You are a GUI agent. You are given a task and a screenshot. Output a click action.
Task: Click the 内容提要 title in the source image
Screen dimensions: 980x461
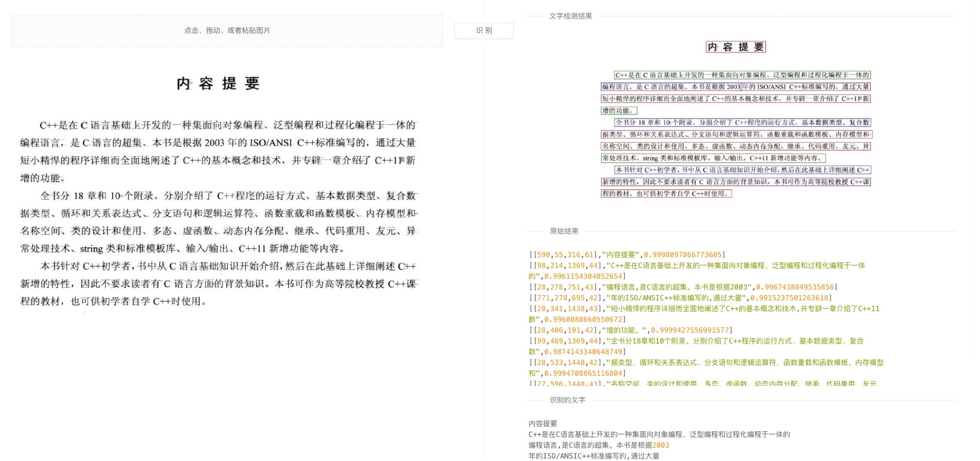(x=218, y=83)
